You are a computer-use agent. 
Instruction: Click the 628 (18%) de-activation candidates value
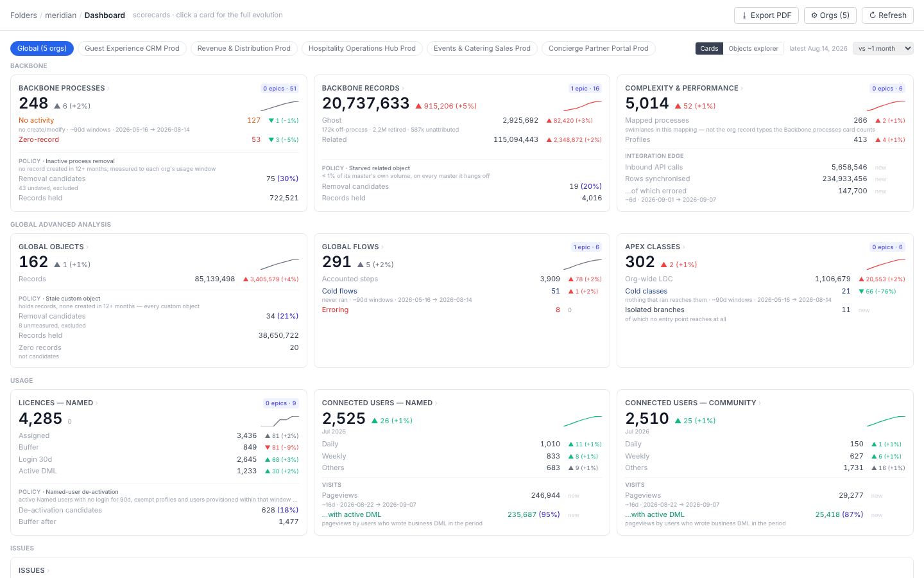click(x=280, y=510)
